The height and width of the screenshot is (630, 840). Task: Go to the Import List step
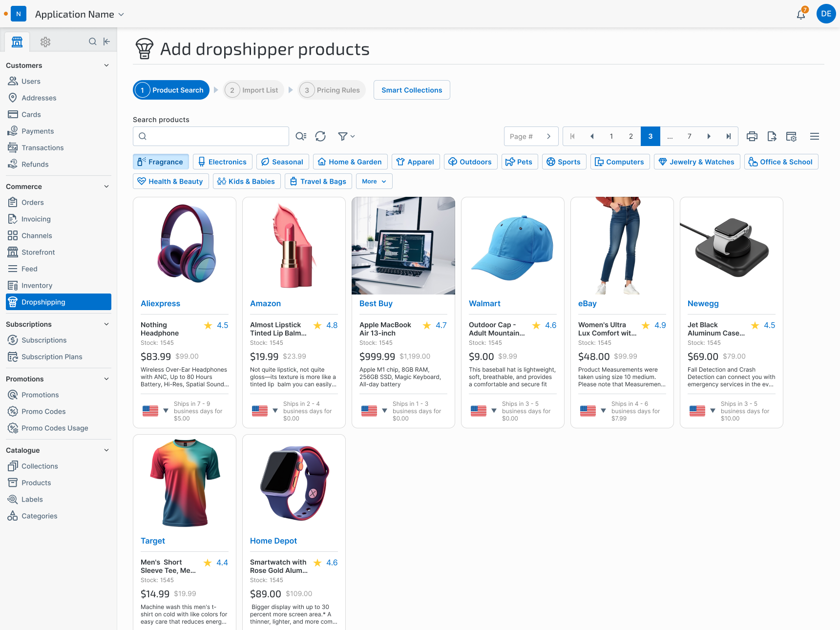tap(253, 90)
